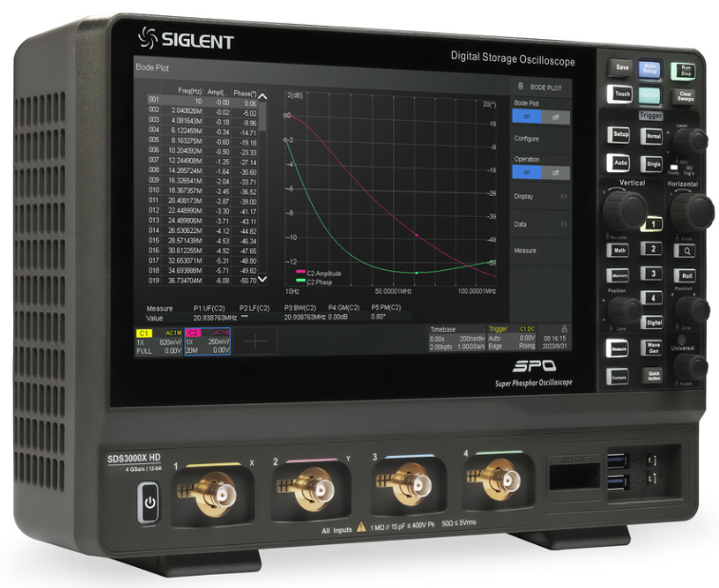The width and height of the screenshot is (719, 588).
Task: Tap the Touch button on front panel
Action: coord(621,94)
